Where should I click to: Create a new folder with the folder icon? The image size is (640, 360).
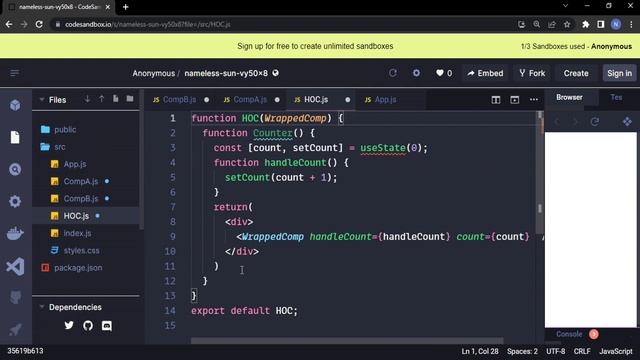(x=130, y=99)
